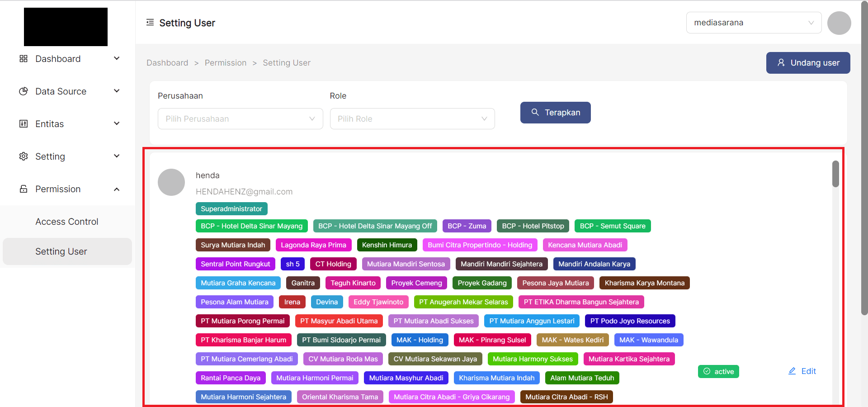868x407 pixels.
Task: Open the Pilih Role dropdown
Action: tap(412, 119)
